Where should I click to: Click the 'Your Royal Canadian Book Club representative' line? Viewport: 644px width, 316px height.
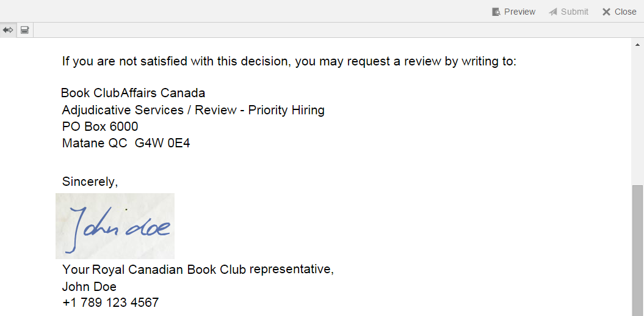click(198, 270)
